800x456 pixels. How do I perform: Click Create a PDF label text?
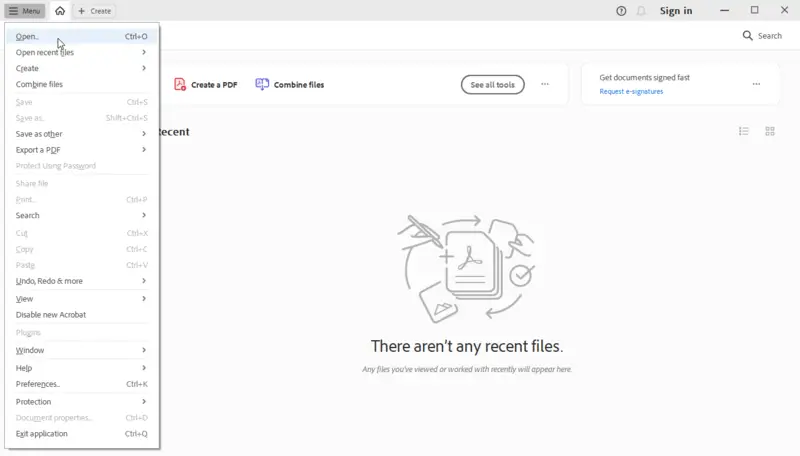tap(214, 85)
